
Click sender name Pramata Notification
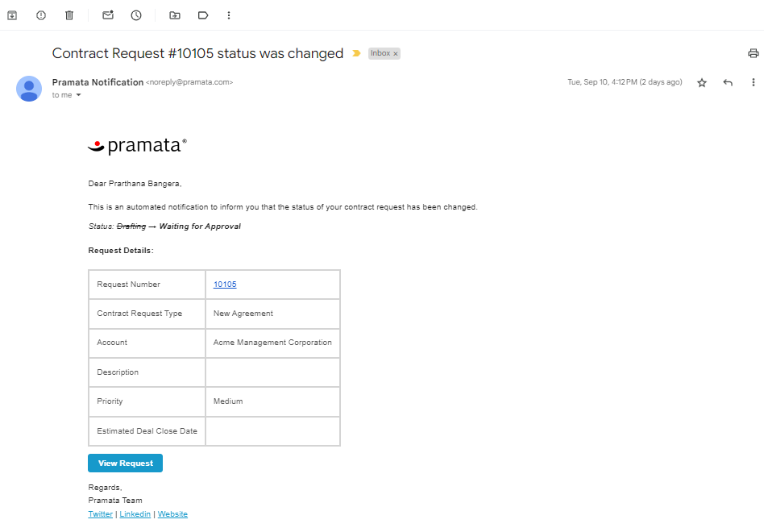coord(98,82)
